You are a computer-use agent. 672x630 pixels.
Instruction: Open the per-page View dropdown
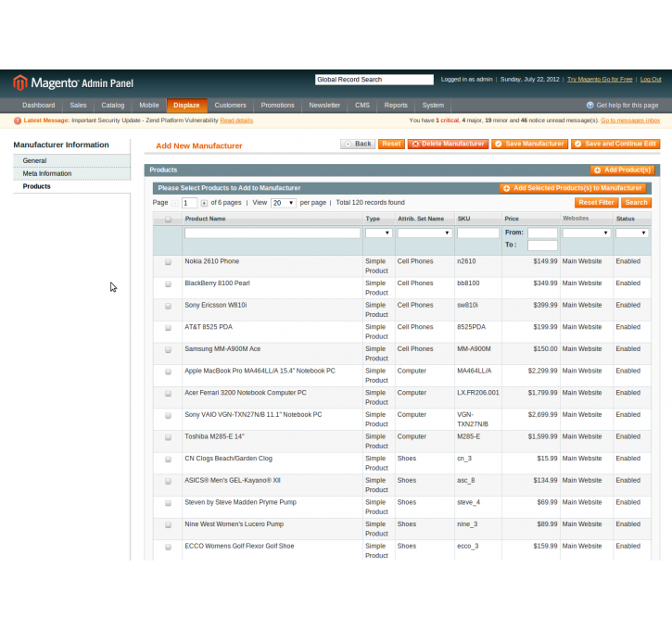[284, 203]
